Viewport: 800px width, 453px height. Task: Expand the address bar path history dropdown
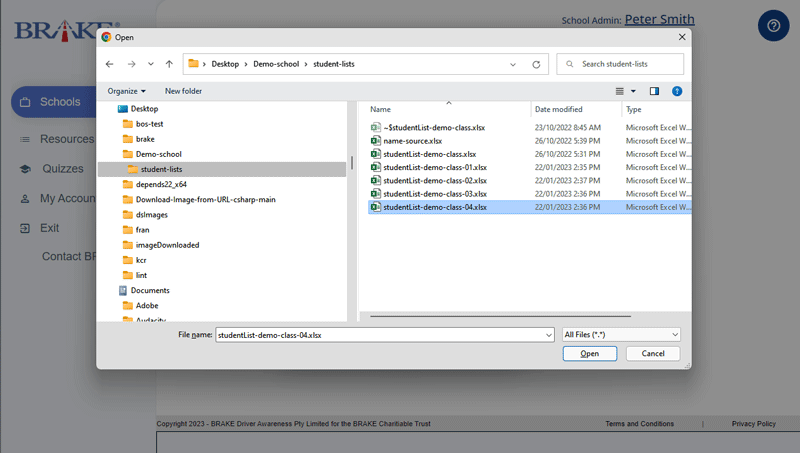pos(513,64)
